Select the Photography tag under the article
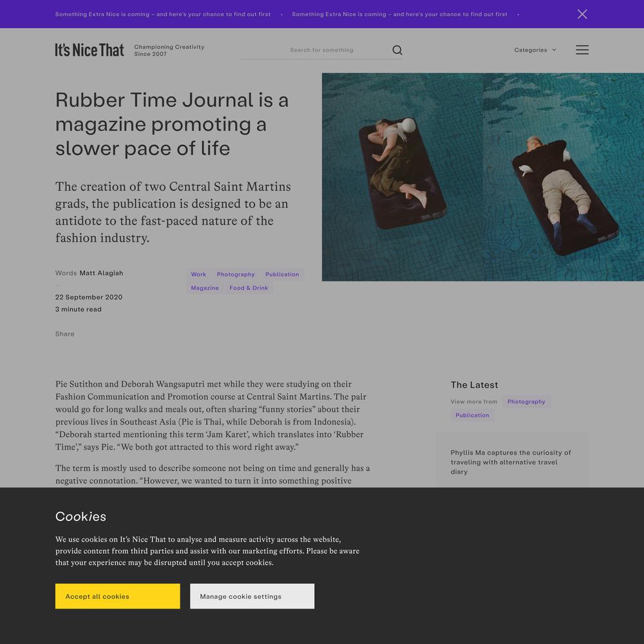 click(236, 274)
